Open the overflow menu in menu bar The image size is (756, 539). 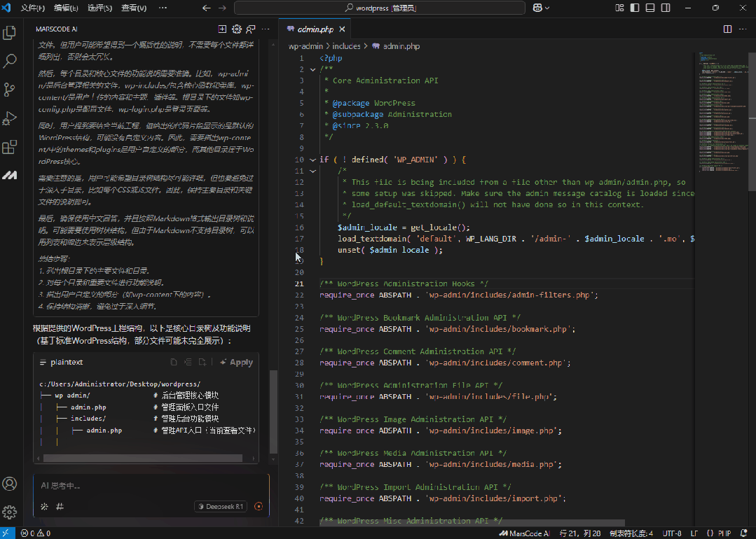click(163, 8)
